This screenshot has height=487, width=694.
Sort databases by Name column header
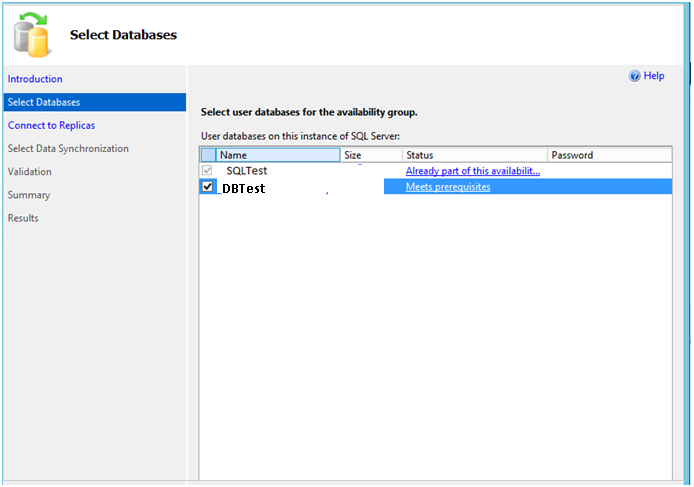278,155
